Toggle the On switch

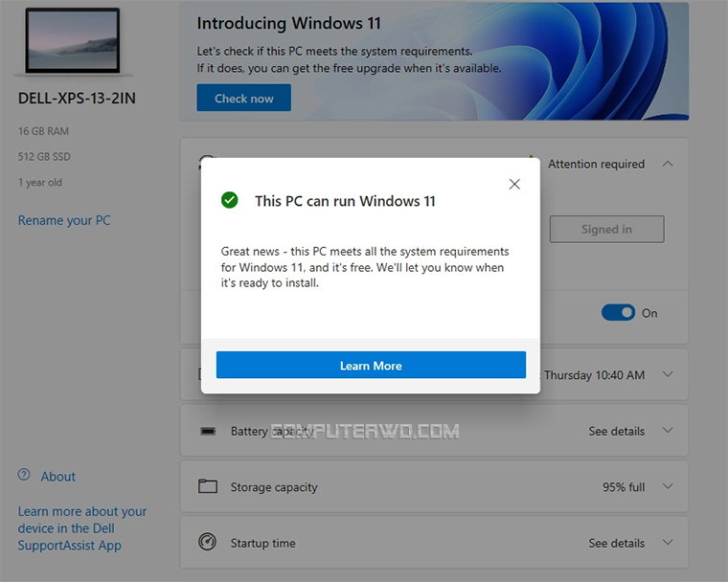point(618,313)
